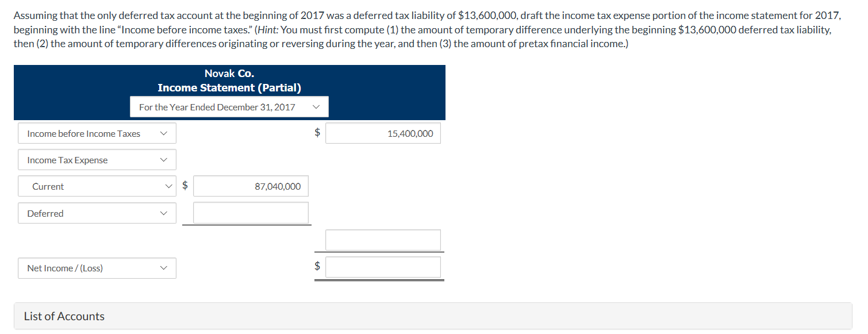Open the 'Net Income / (Loss)' dropdown
The height and width of the screenshot is (334, 868).
97,268
